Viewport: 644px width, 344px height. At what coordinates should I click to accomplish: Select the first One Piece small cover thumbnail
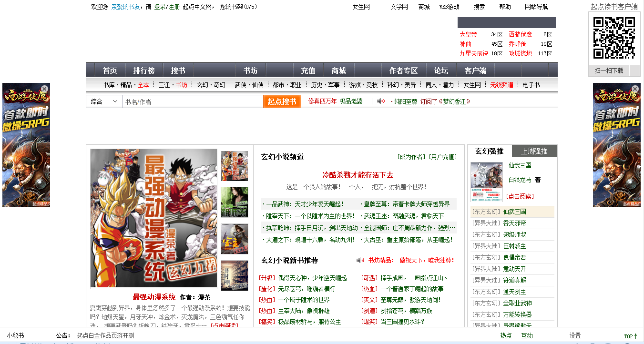tap(235, 166)
